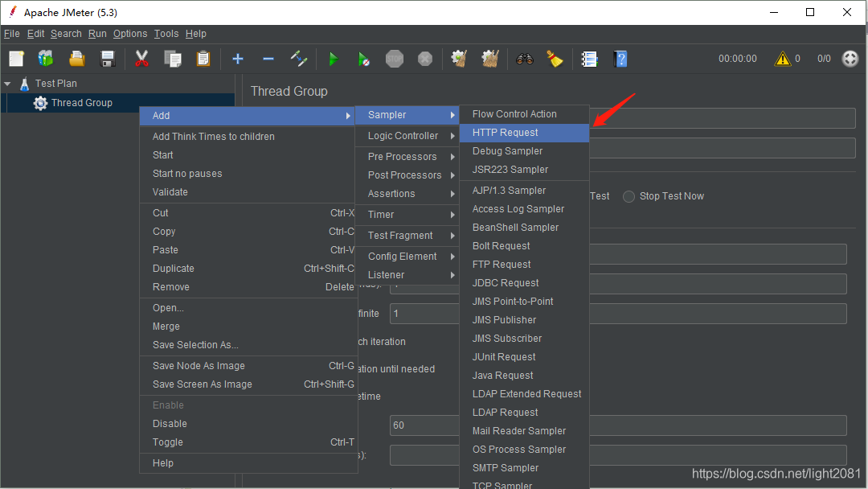Select Toggle in context menu
The height and width of the screenshot is (489, 868).
point(248,442)
